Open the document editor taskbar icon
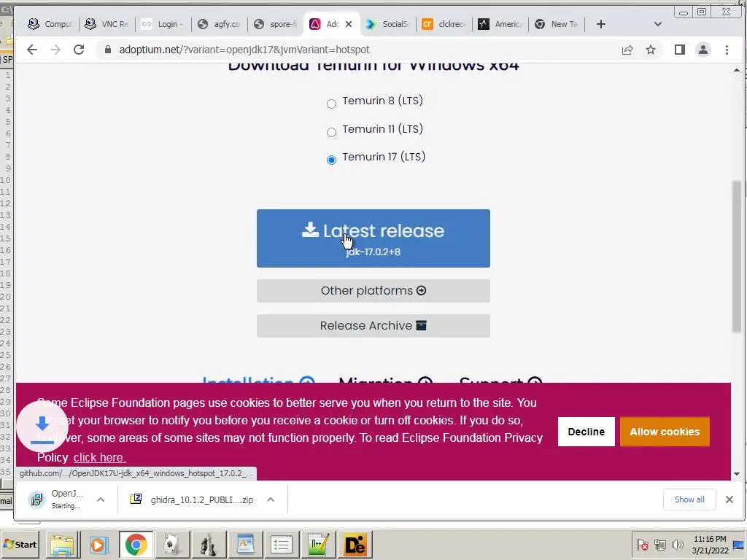 (x=245, y=545)
